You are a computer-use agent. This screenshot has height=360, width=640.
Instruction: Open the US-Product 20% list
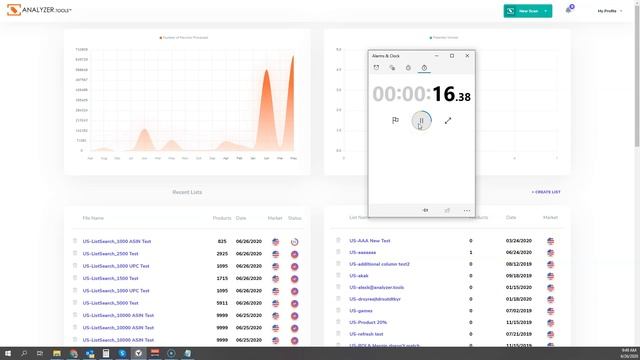pos(368,322)
